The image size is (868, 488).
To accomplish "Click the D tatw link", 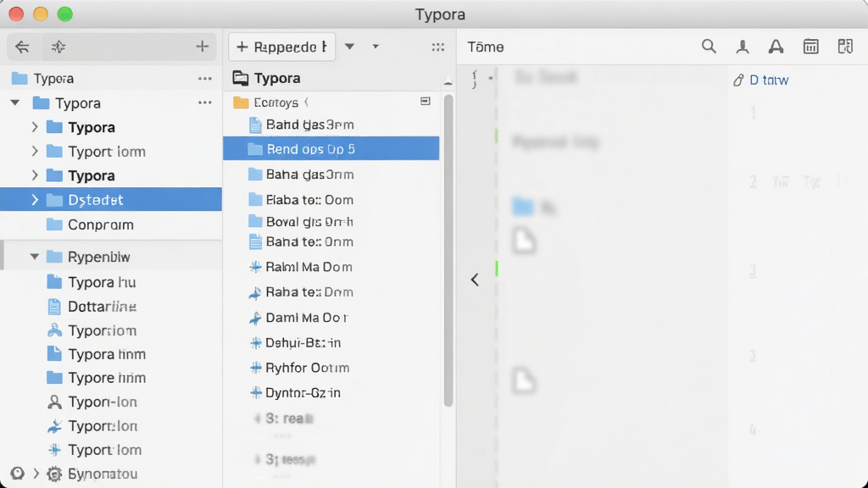I will [768, 80].
